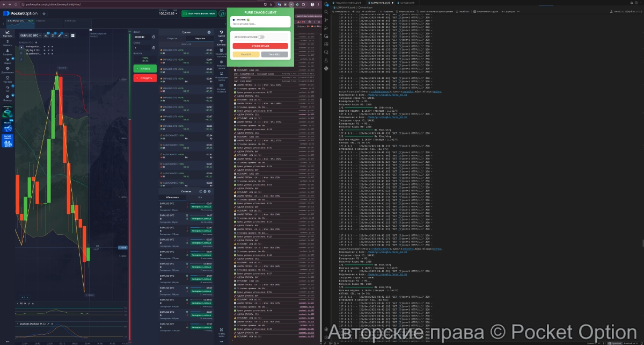The width and height of the screenshot is (644, 345).
Task: Click the grid chart-layout icon on the toolbar
Action: [x=73, y=35]
